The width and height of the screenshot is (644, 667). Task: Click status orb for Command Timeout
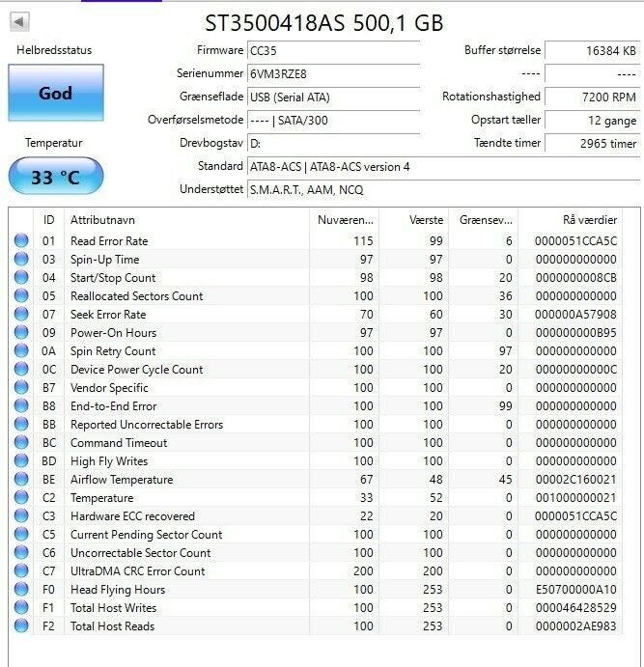pos(21,442)
